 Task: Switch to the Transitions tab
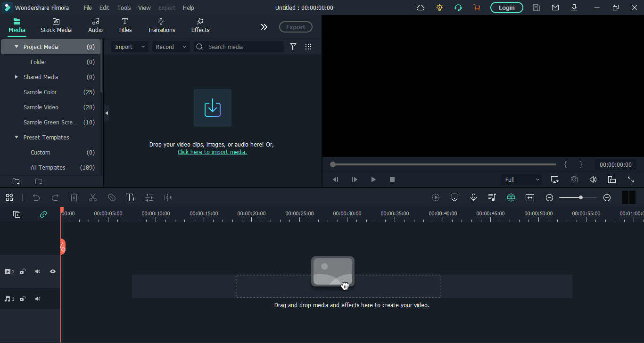pos(161,25)
